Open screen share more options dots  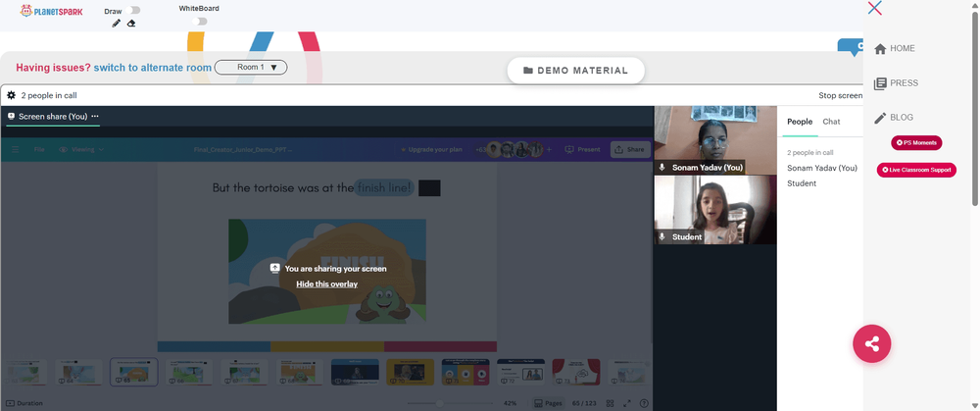click(95, 116)
